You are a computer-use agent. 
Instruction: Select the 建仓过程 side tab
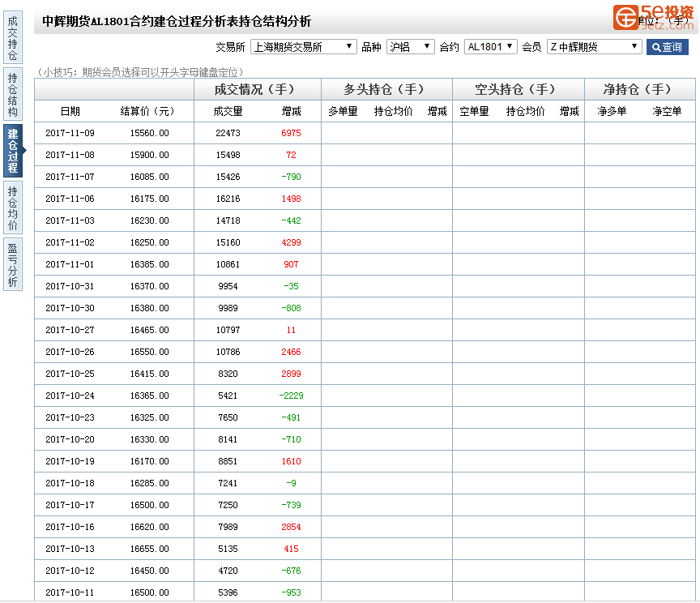13,151
